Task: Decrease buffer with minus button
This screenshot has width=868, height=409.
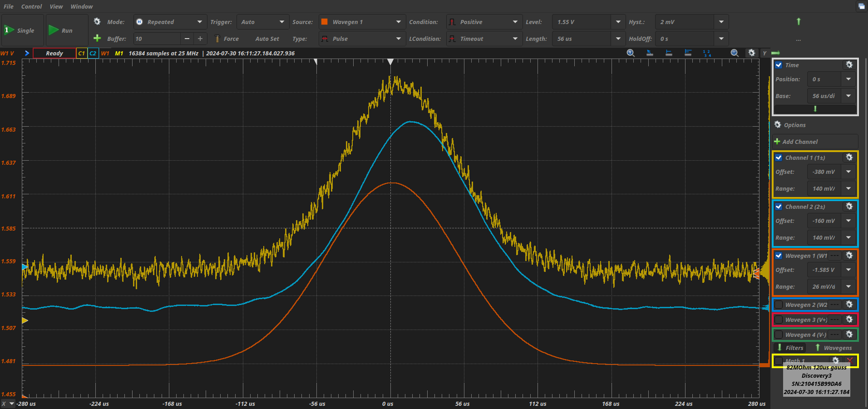Action: [x=187, y=39]
